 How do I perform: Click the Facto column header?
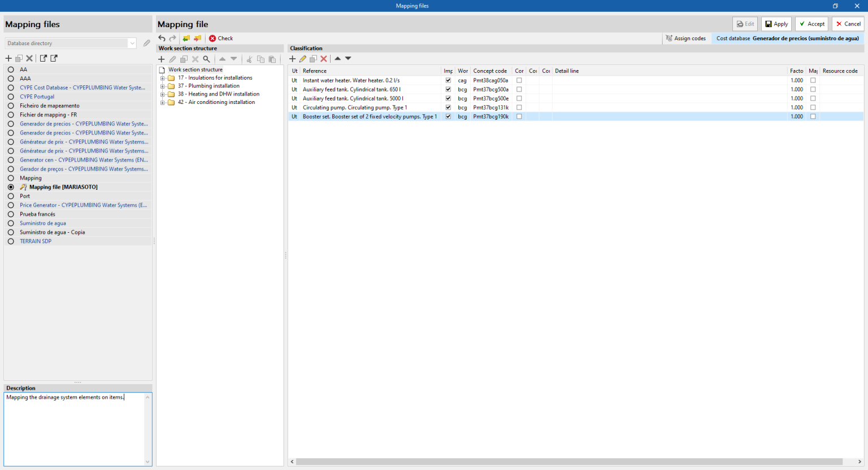click(x=797, y=71)
